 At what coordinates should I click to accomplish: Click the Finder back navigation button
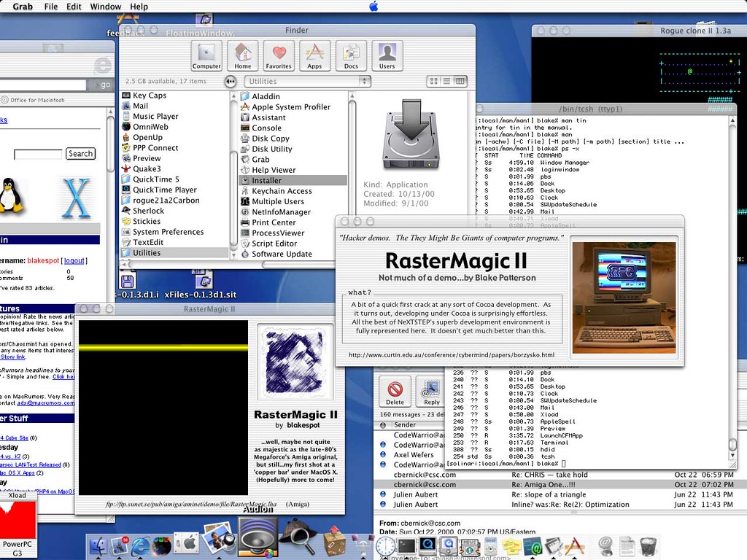[231, 81]
